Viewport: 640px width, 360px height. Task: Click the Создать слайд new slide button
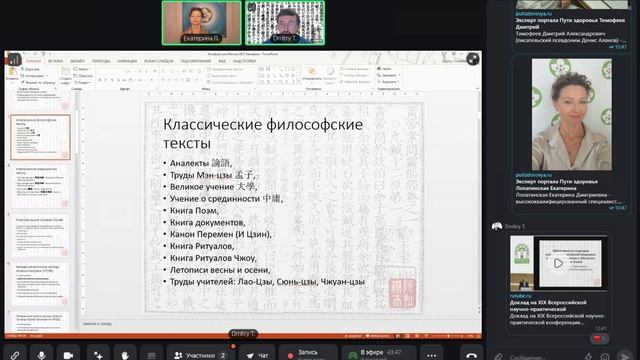pyautogui.click(x=65, y=76)
